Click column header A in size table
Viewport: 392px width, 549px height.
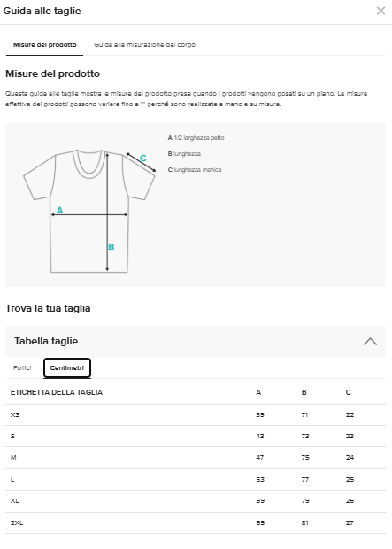pos(258,392)
